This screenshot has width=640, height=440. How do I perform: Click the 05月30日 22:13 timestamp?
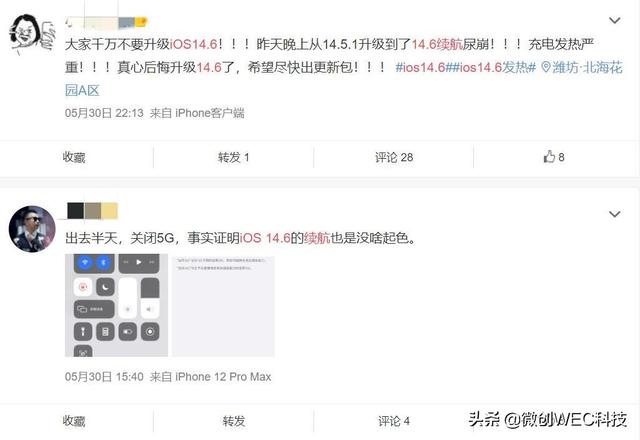coord(104,113)
